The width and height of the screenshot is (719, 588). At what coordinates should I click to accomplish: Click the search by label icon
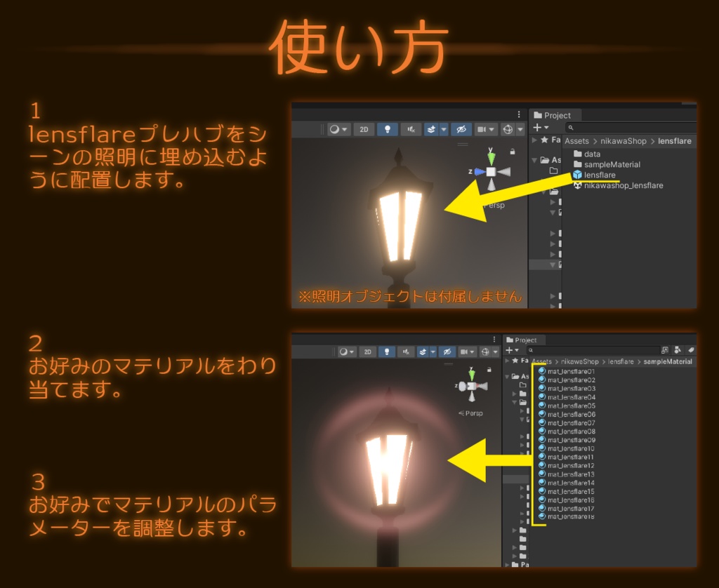(x=690, y=349)
